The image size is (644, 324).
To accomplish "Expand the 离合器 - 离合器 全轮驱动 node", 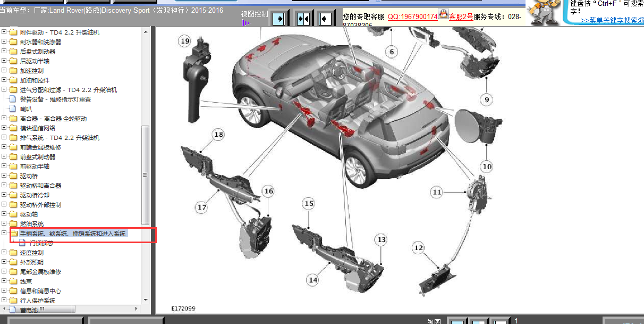I will (4, 119).
